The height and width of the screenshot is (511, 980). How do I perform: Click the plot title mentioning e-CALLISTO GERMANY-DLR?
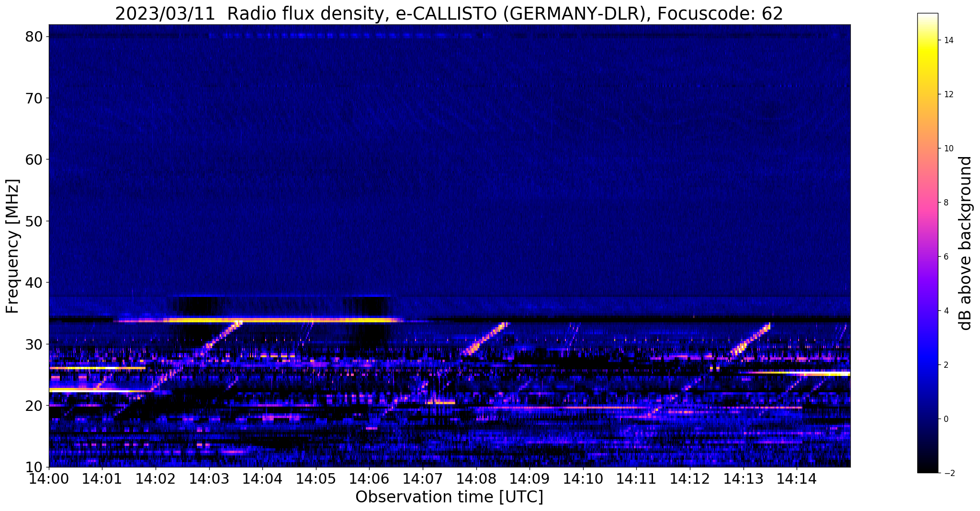(449, 13)
